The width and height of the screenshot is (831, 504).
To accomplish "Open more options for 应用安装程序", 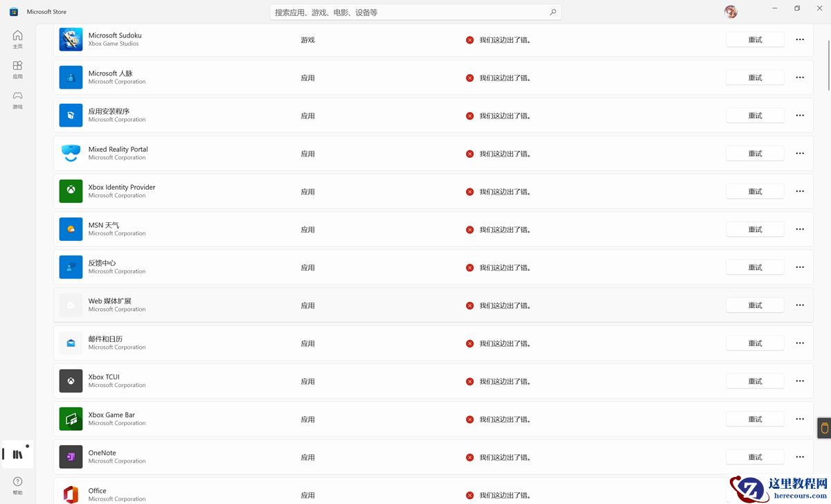I will tap(800, 116).
